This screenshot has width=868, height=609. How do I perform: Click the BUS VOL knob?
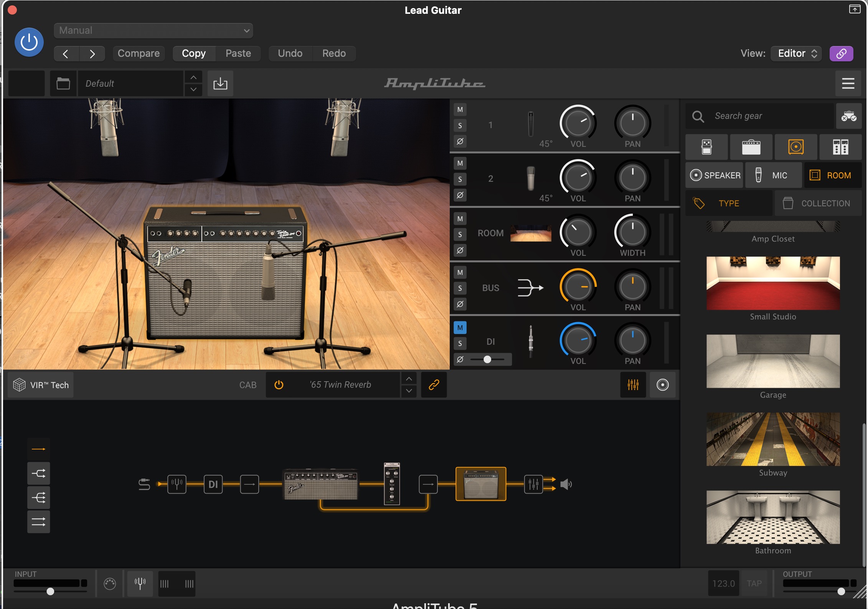click(x=578, y=286)
